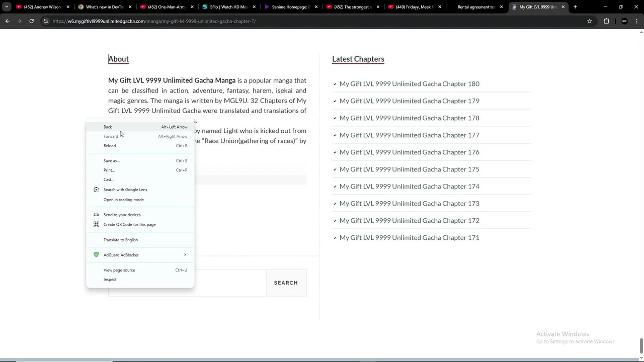This screenshot has width=644, height=362.
Task: Select Create QR Code for this page
Action: tap(140, 225)
